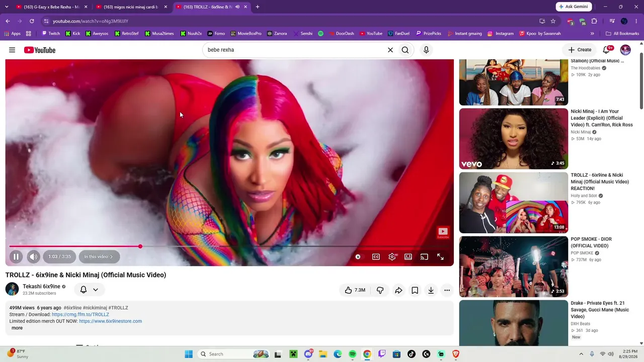Mute the TROLLZ tab via its speaker icon
This screenshot has height=362, width=644.
pos(237,7)
